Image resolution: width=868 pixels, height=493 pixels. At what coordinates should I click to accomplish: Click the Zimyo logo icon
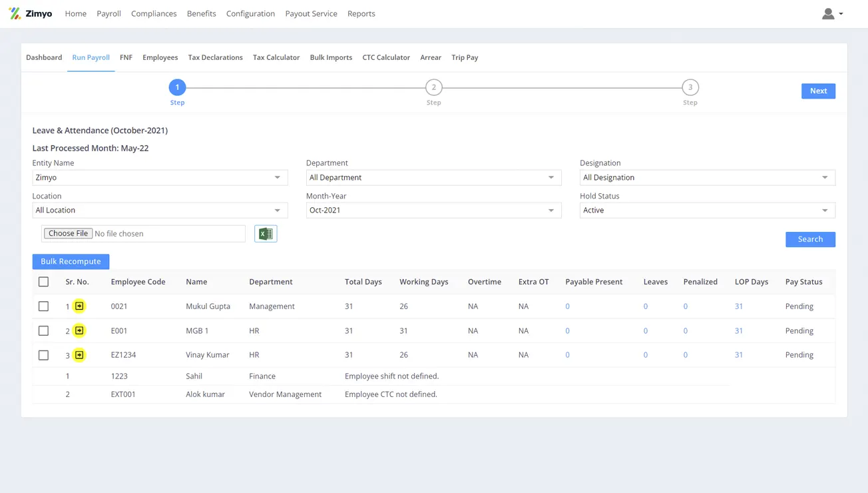click(13, 13)
